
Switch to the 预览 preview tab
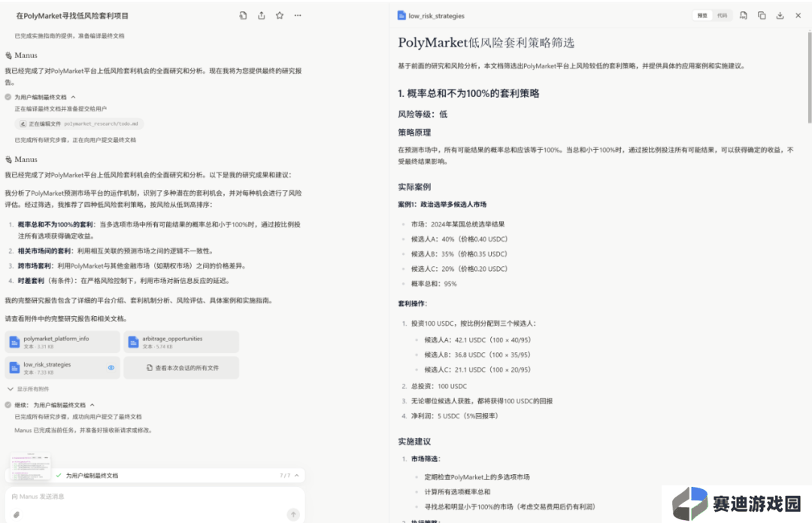tap(702, 16)
